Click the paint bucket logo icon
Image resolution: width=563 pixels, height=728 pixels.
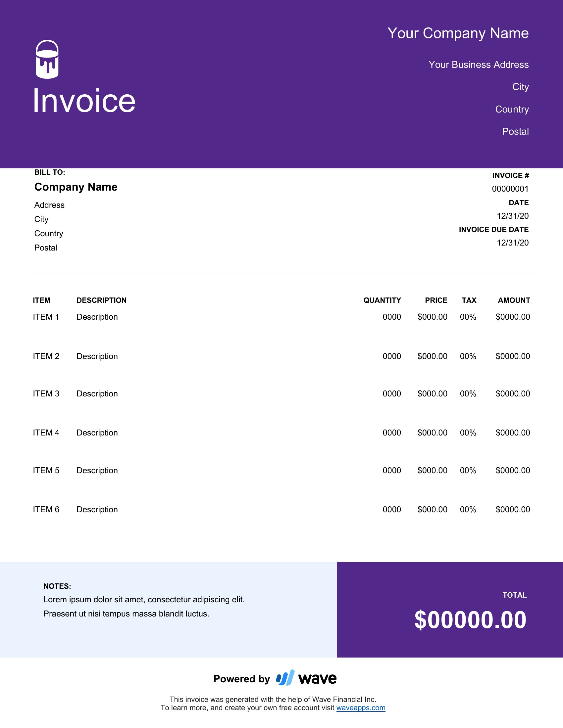(x=47, y=59)
